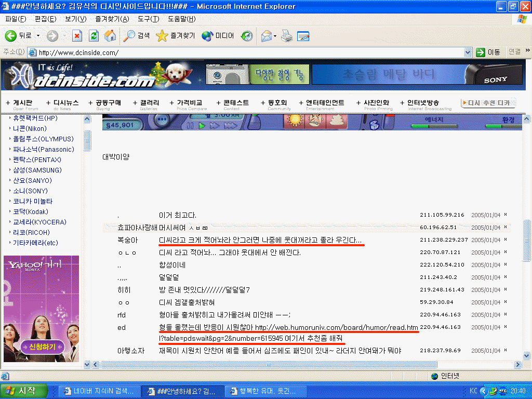Viewport: 532px width, 399px height.
Task: Open the address bar URL dropdown
Action: 467,52
